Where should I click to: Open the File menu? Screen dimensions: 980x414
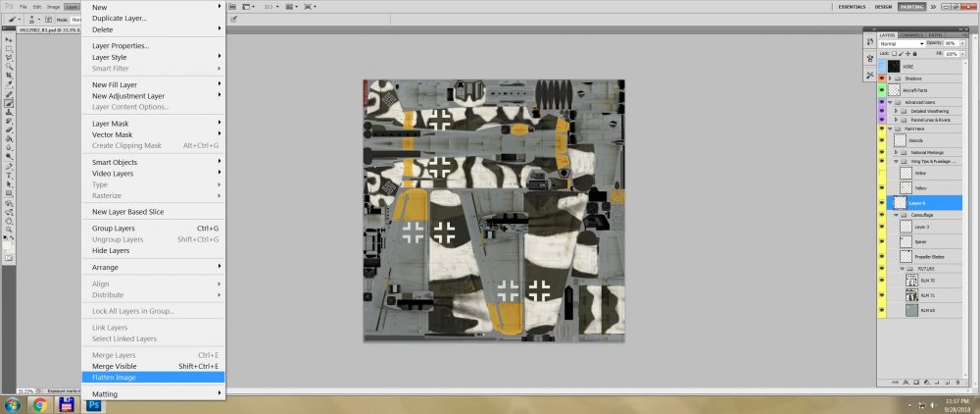tap(24, 7)
